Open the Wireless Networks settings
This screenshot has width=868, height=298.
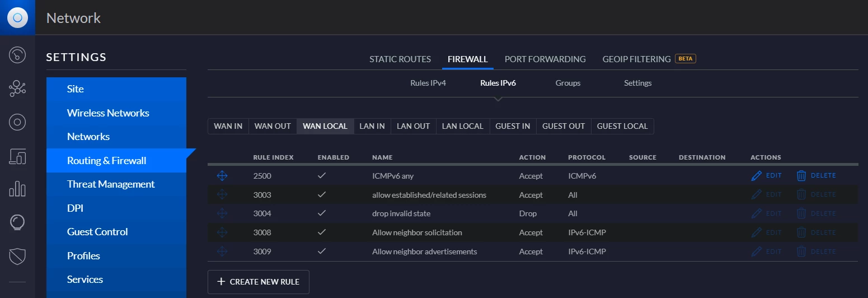108,113
